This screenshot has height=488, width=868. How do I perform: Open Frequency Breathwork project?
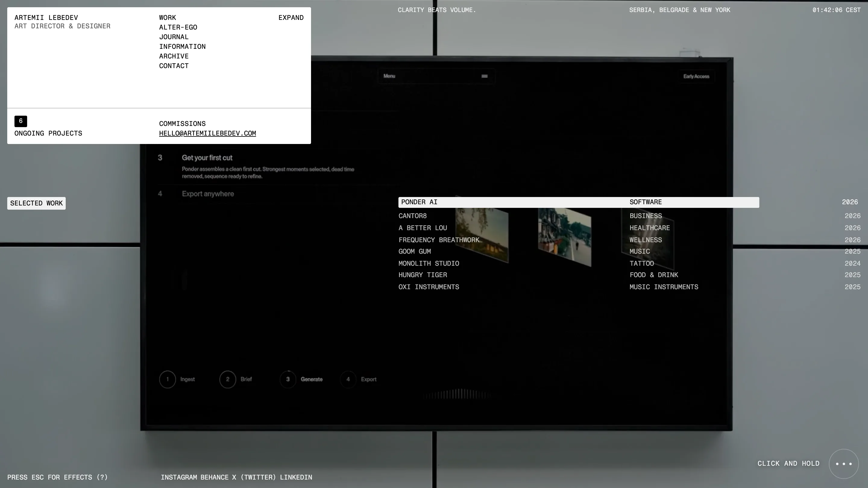tap(439, 240)
